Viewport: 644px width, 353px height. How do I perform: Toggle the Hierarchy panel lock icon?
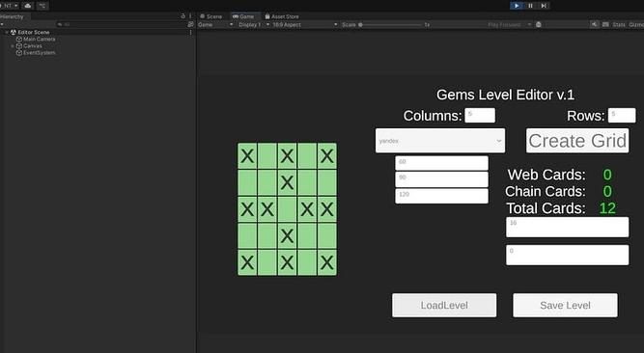tap(182, 16)
